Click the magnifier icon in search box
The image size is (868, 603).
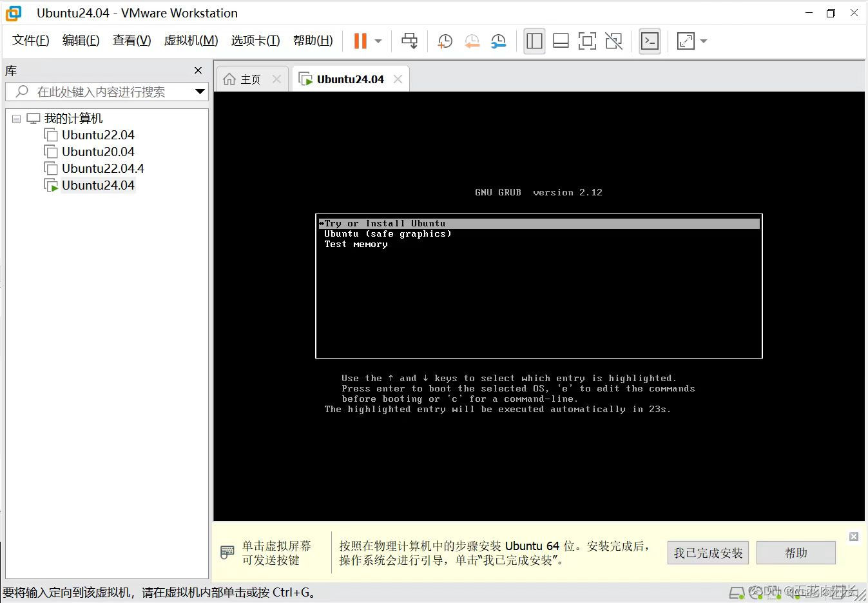22,92
